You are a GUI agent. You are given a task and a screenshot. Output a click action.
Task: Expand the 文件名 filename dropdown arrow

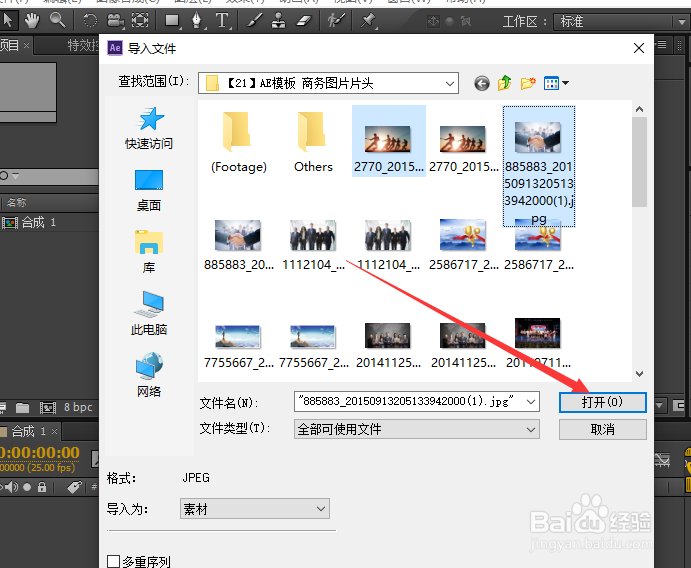531,402
